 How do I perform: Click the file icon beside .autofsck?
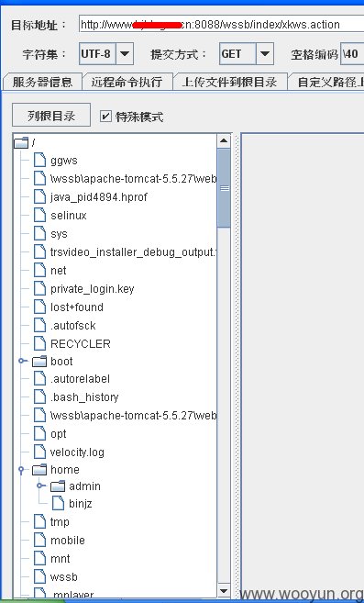pos(39,325)
